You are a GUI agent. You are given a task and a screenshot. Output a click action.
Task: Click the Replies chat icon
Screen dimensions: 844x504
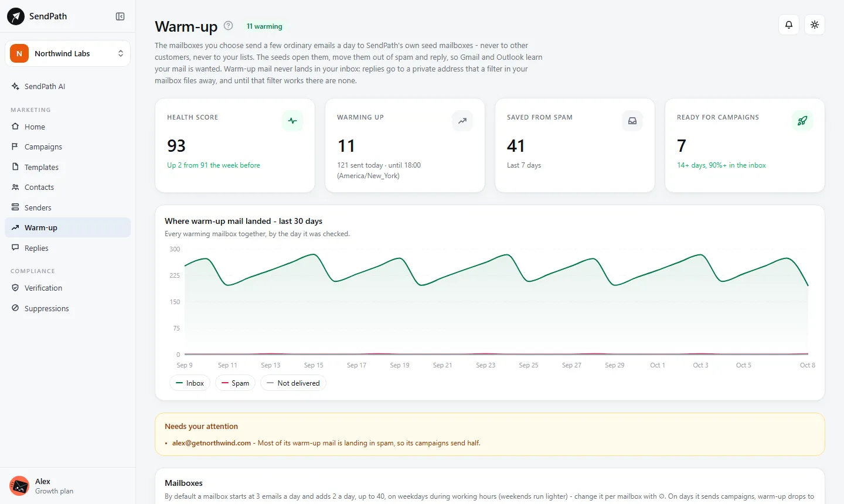point(15,248)
